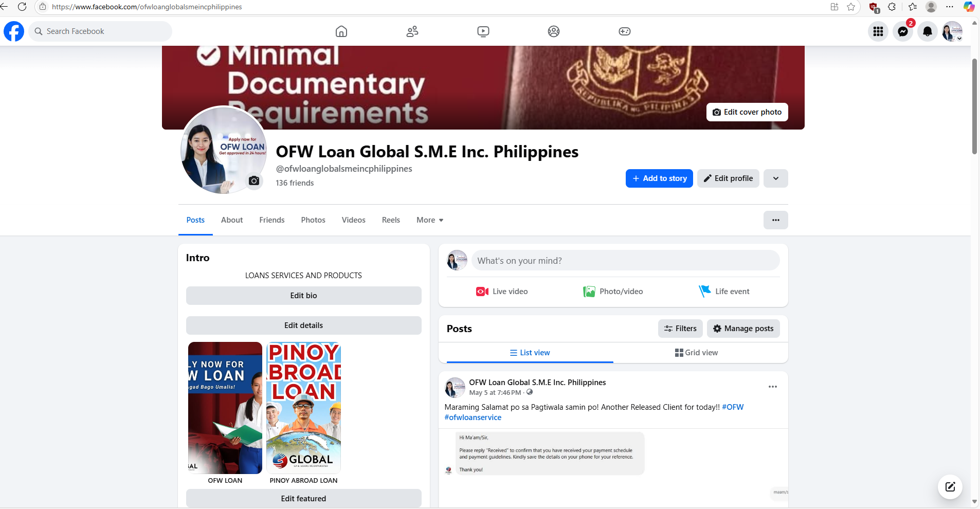The image size is (980, 509).
Task: Open the browser profile avatar icon
Action: 931,7
